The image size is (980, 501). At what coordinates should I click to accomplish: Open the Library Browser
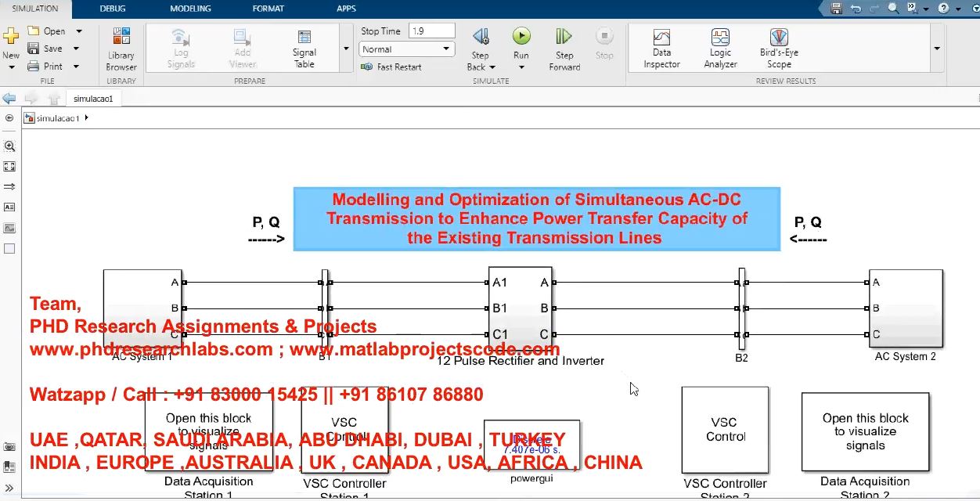(x=121, y=49)
